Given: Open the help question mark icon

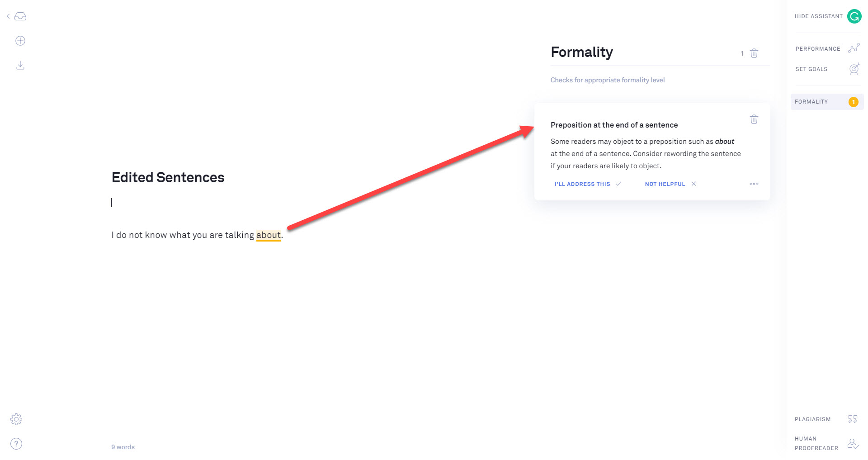Looking at the screenshot, I should (x=16, y=444).
